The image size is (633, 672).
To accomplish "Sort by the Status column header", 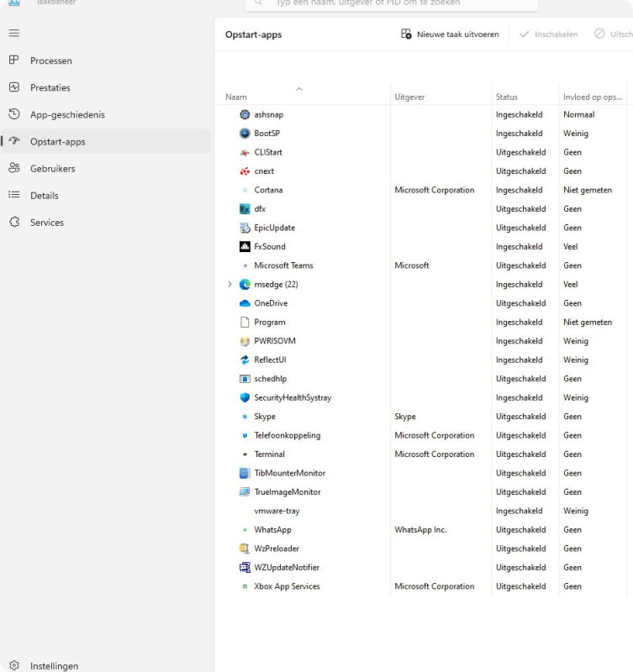I will [x=507, y=97].
